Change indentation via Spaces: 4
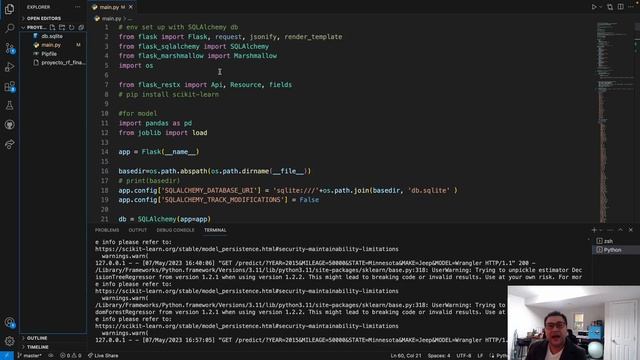 tap(439, 356)
